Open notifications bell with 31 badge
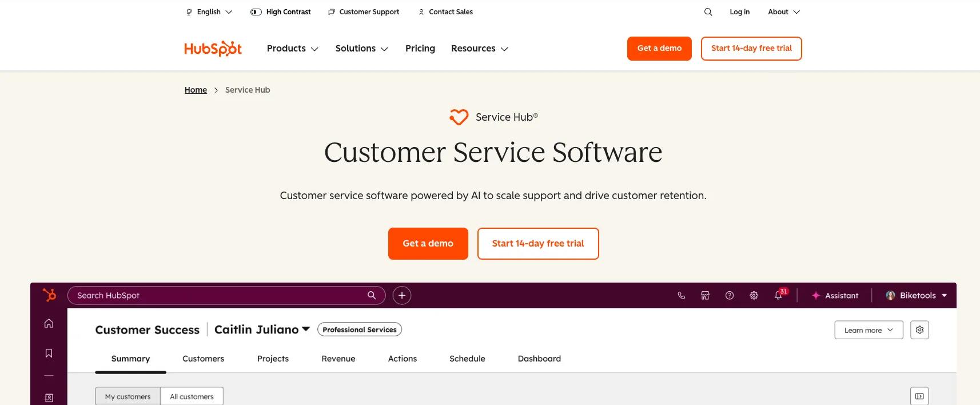Image resolution: width=980 pixels, height=405 pixels. (779, 295)
